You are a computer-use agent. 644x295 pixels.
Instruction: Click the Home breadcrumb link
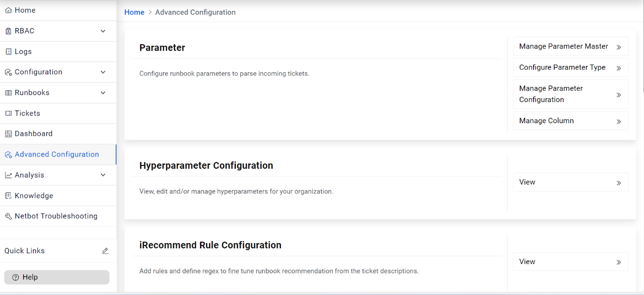134,12
